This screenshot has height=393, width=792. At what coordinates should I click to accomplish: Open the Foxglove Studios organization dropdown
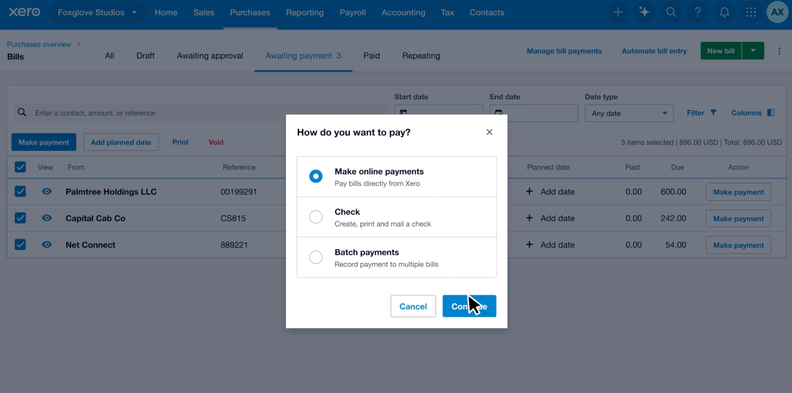(97, 13)
